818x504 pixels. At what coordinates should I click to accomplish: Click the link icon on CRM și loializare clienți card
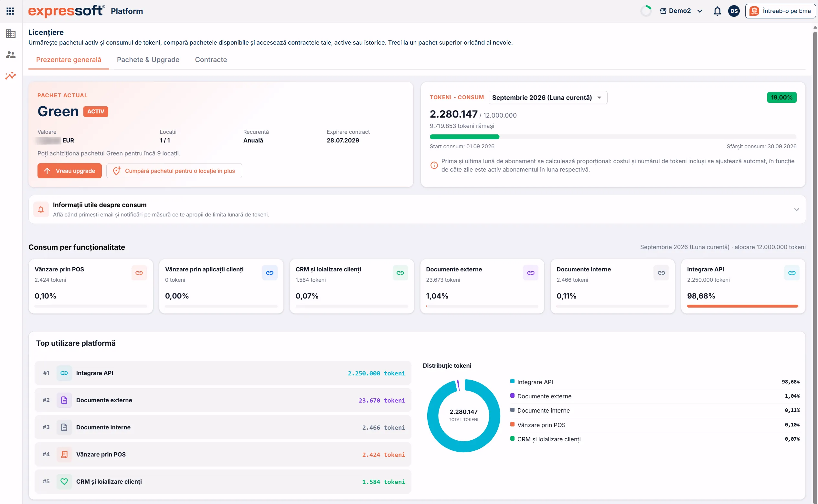(x=400, y=273)
